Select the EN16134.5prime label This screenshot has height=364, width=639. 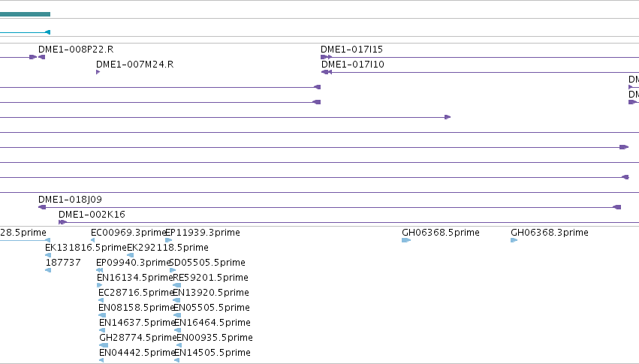[135, 278]
